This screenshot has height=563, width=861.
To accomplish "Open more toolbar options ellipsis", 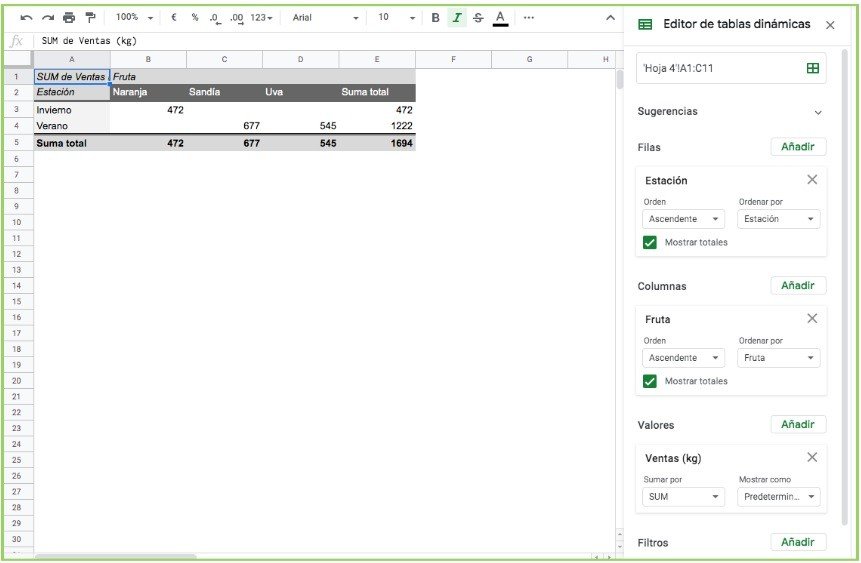I will point(528,18).
